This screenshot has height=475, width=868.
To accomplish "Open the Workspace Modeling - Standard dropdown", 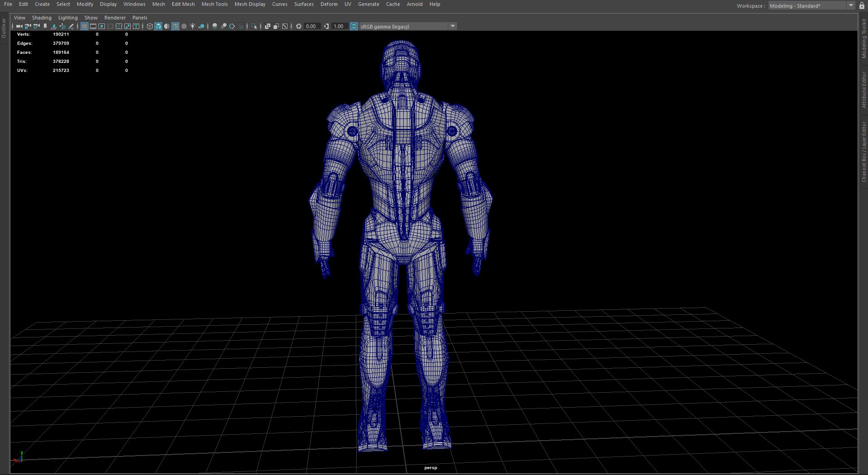I will pyautogui.click(x=811, y=6).
